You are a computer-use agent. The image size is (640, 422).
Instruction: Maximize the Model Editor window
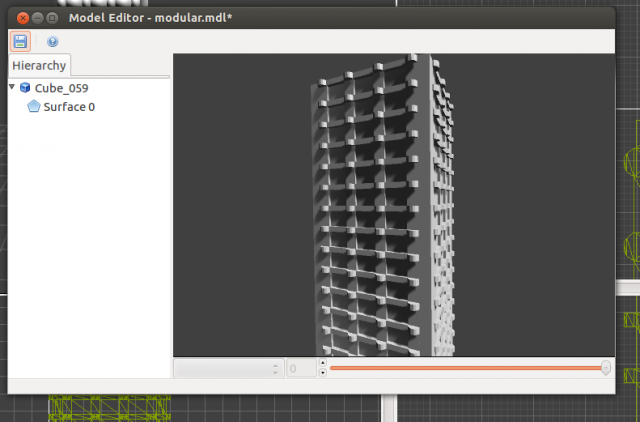coord(51,18)
